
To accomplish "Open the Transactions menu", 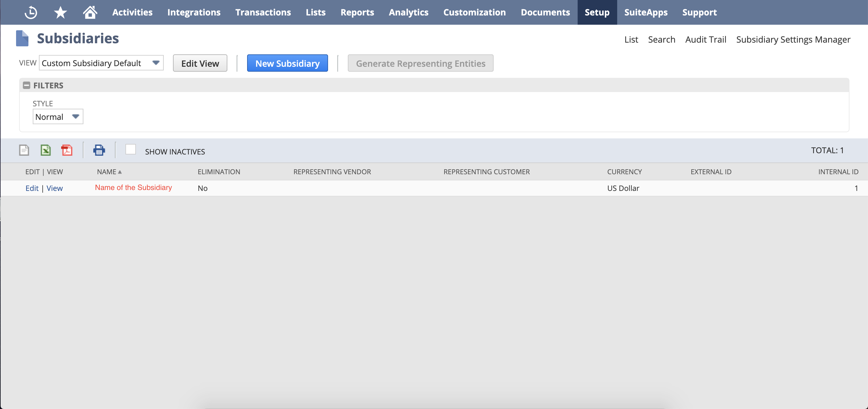I will pos(263,12).
